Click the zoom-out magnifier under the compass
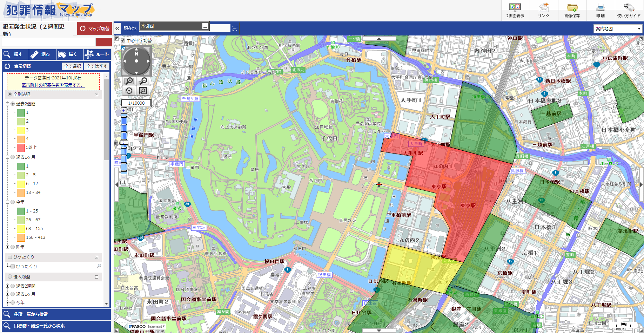Viewport: 644px width, 333px height. [143, 81]
